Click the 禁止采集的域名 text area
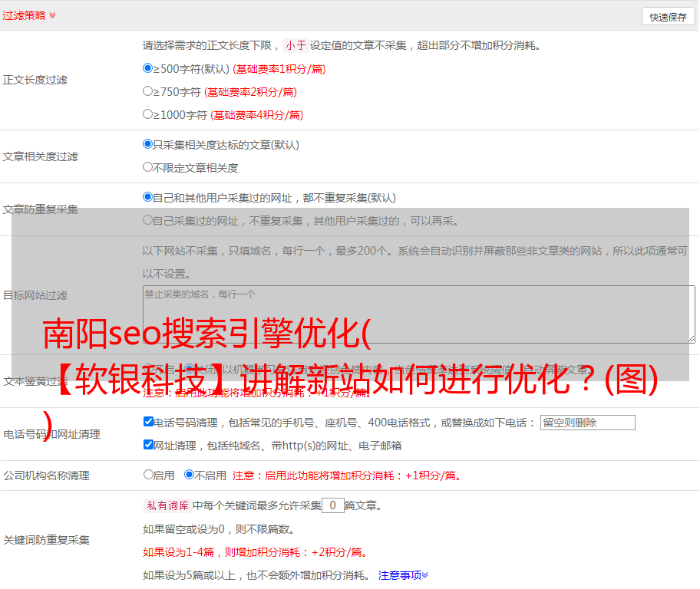The height and width of the screenshot is (589, 700). point(418,314)
